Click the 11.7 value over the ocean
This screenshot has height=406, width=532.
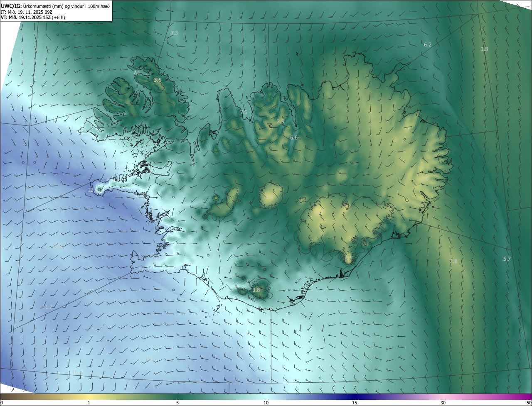point(48,307)
